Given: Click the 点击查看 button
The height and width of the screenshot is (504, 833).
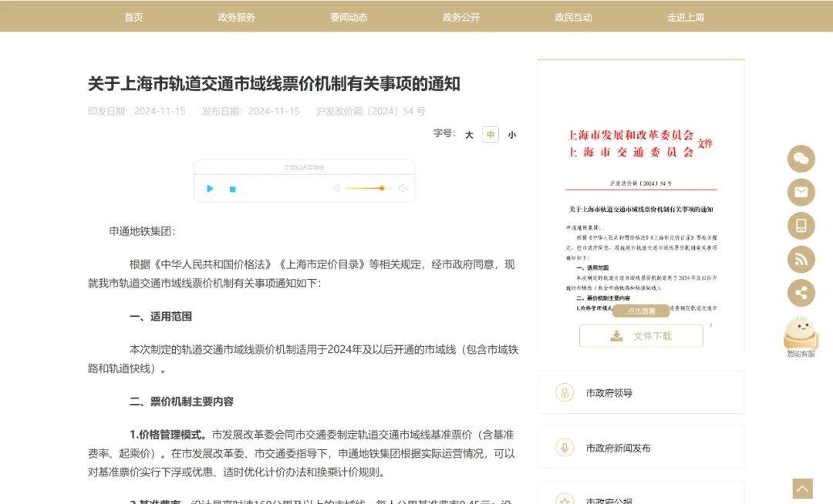Looking at the screenshot, I should (642, 311).
